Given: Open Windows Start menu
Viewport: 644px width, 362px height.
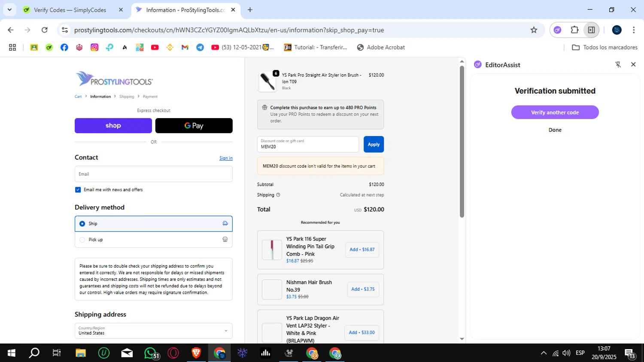Looking at the screenshot, I should 12,353.
